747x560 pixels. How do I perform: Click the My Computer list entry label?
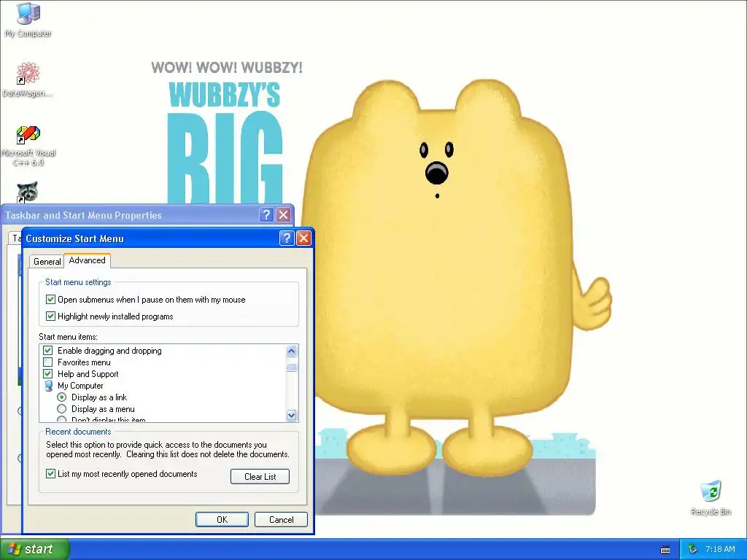[x=80, y=386]
